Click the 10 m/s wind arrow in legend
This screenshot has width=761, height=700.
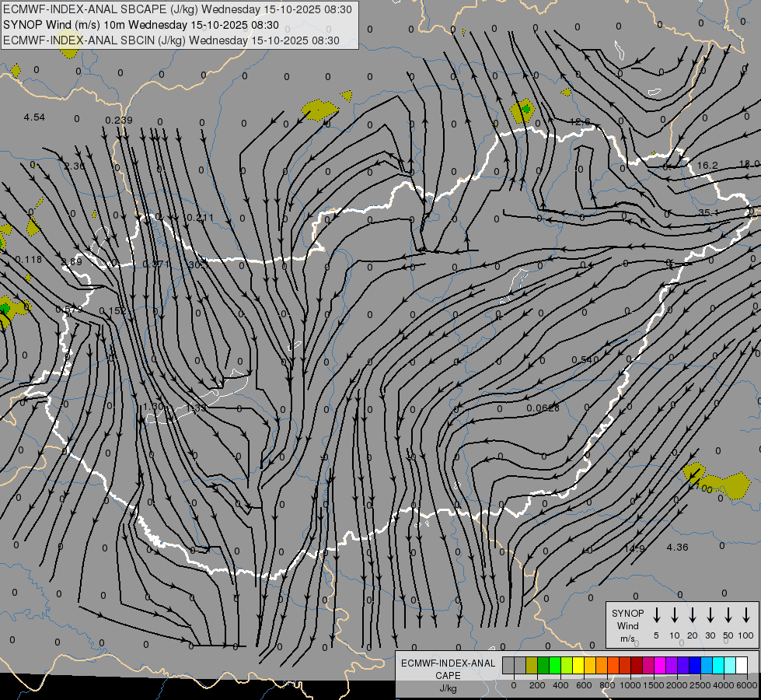point(675,614)
